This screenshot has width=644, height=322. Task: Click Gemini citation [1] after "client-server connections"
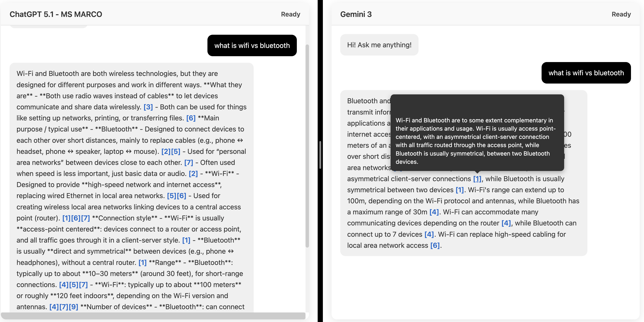477,179
